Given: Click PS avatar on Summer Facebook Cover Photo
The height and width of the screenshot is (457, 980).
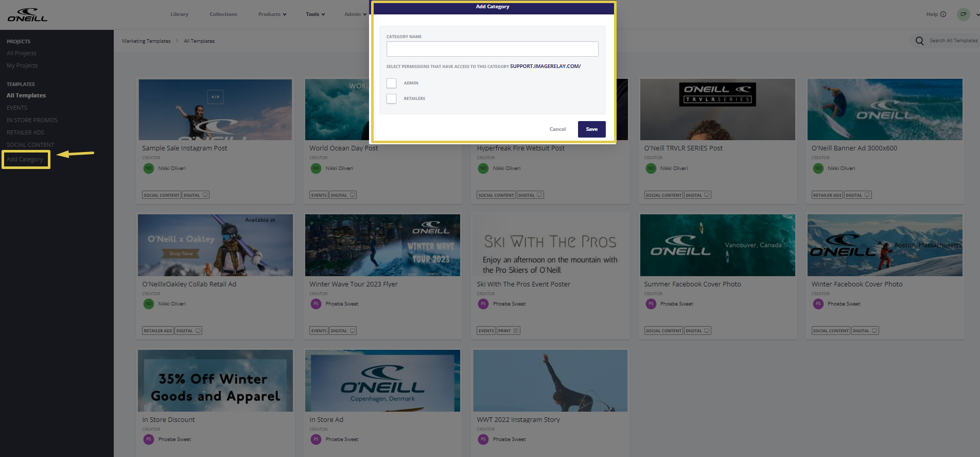Looking at the screenshot, I should click(x=651, y=303).
